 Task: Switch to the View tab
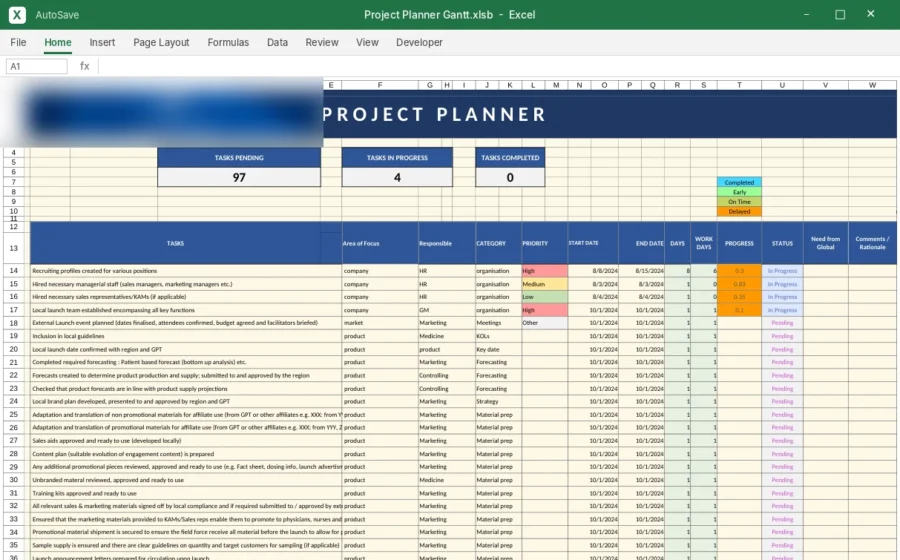coord(367,42)
